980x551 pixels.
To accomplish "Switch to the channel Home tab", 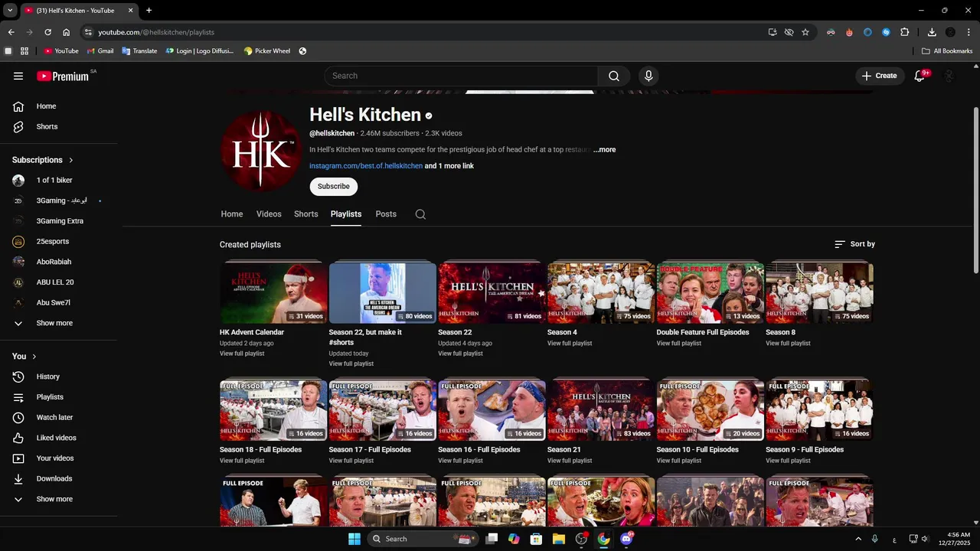I will [232, 214].
